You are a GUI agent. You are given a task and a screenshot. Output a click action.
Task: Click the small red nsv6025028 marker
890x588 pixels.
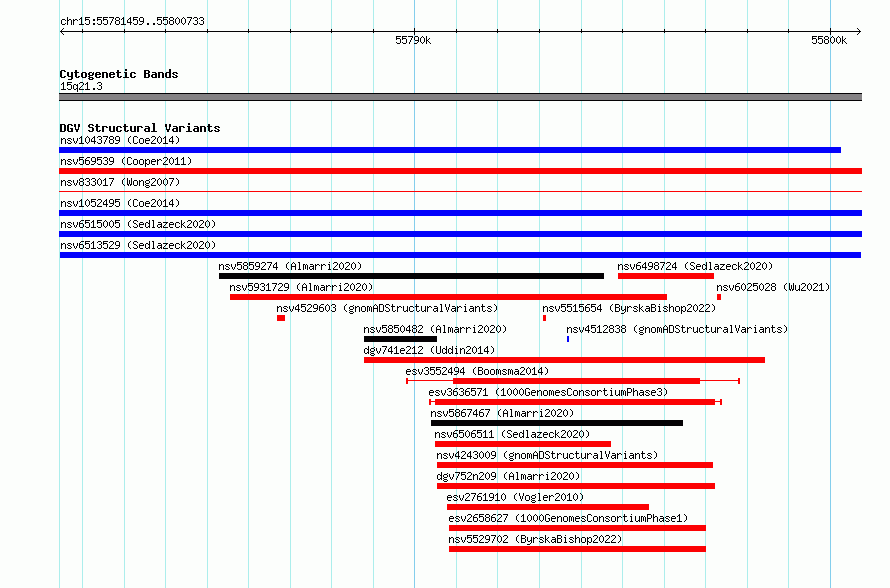point(719,297)
